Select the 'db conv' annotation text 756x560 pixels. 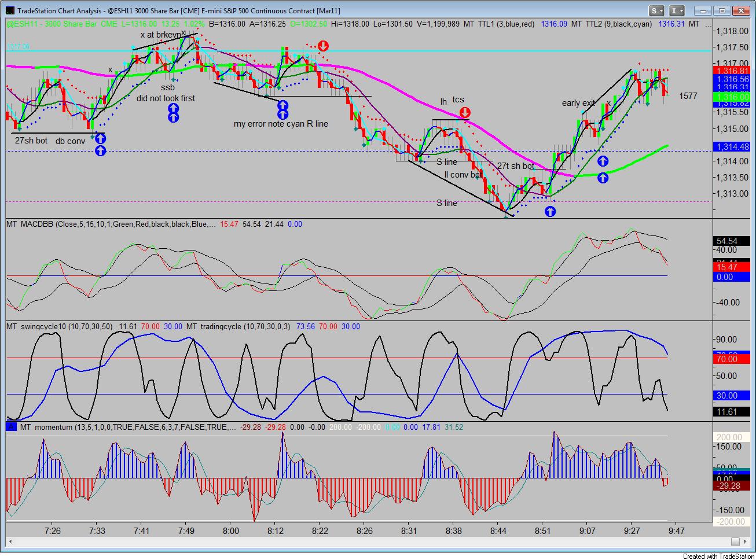click(x=70, y=141)
